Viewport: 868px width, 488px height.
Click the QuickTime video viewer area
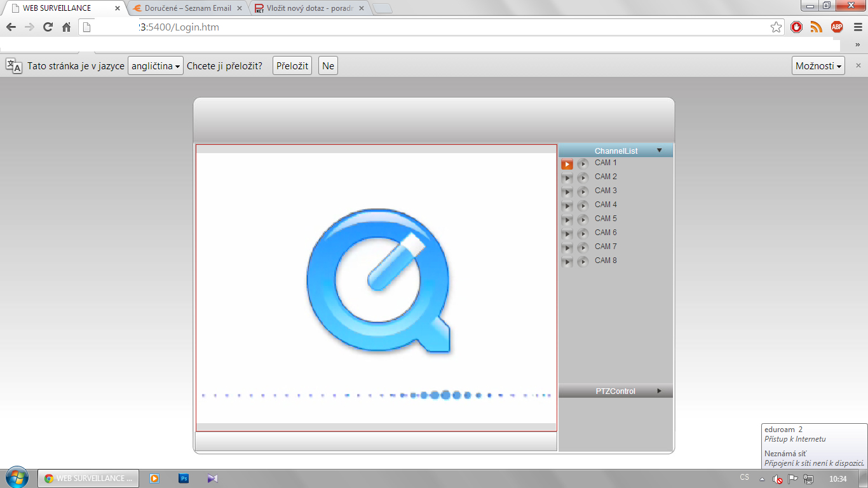click(x=376, y=288)
